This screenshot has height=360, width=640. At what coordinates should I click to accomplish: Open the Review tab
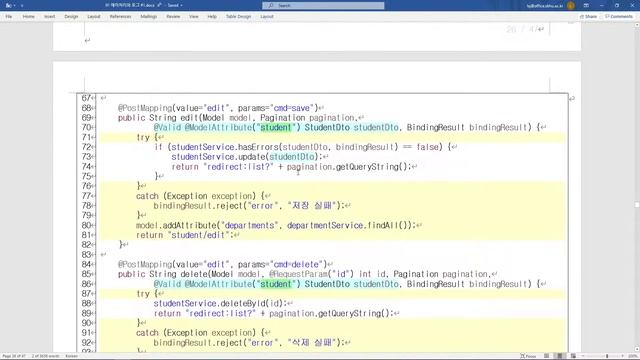click(173, 17)
